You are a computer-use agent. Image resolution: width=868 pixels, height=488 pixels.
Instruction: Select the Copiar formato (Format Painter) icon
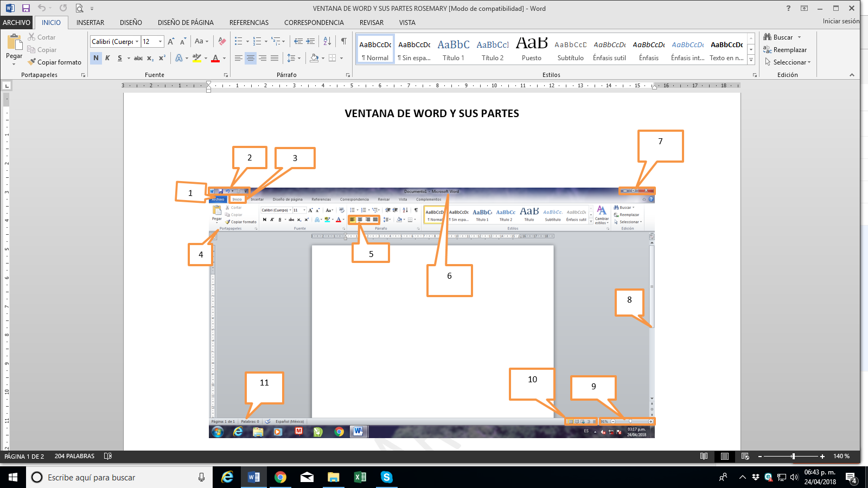pos(31,62)
